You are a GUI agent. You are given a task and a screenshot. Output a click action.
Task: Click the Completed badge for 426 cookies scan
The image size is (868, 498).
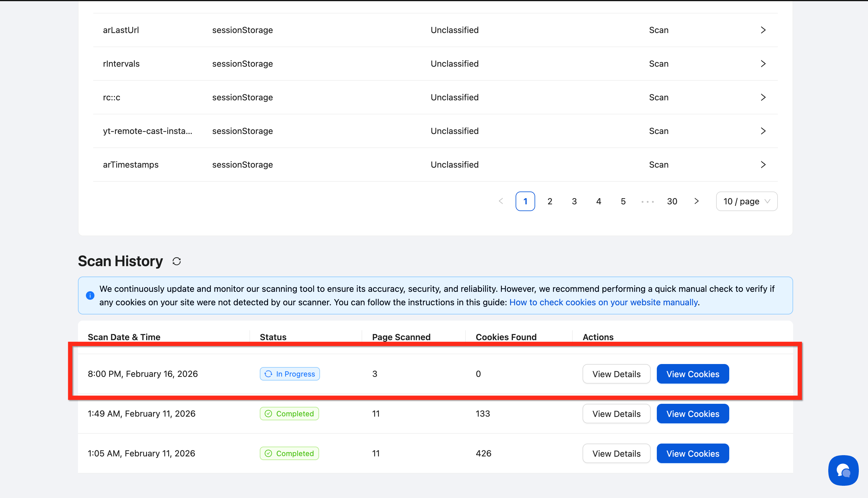coord(289,453)
